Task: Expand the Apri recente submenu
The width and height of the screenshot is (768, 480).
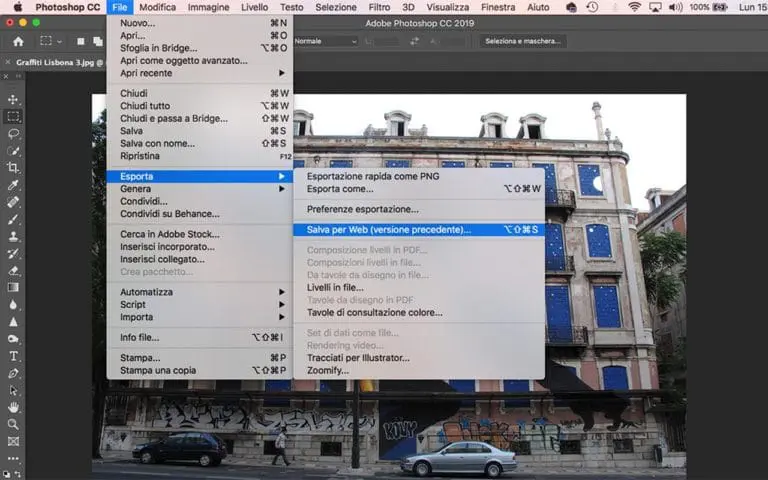Action: tap(200, 73)
